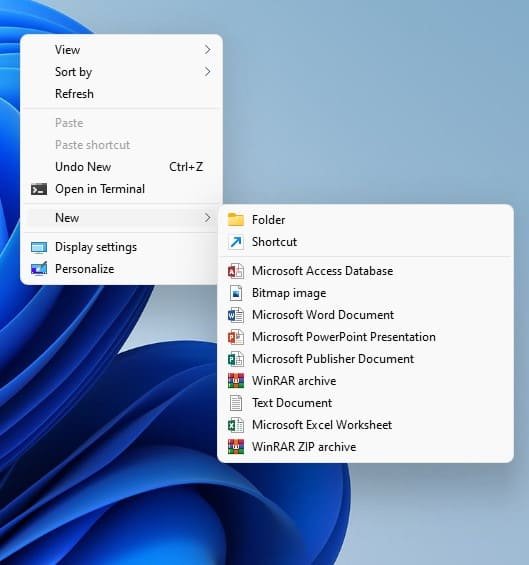Click the Microsoft Word Document icon

tap(236, 315)
